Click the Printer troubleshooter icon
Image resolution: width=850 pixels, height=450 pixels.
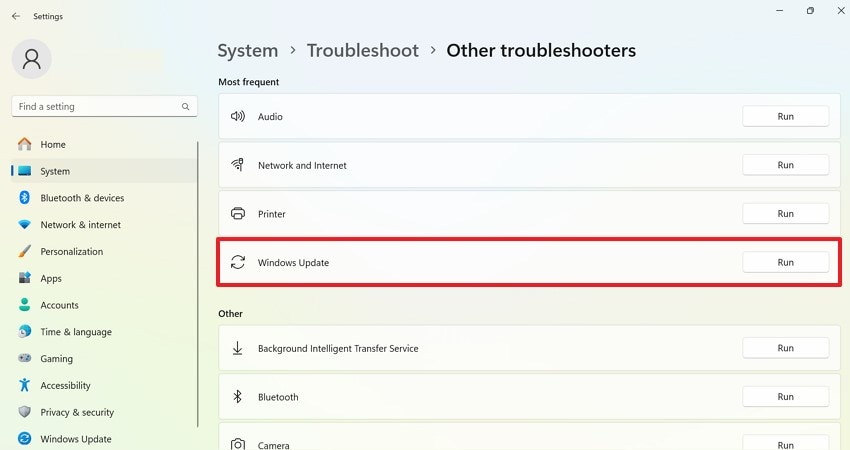[x=237, y=214]
